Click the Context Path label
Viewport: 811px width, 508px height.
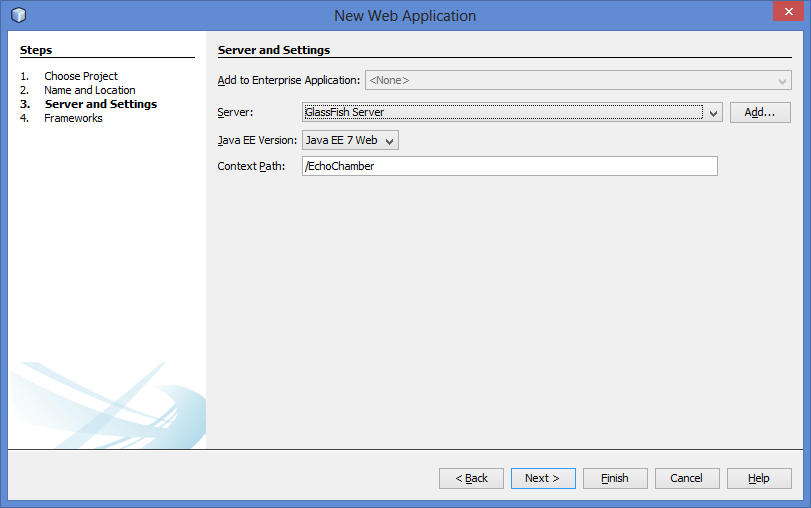[251, 166]
